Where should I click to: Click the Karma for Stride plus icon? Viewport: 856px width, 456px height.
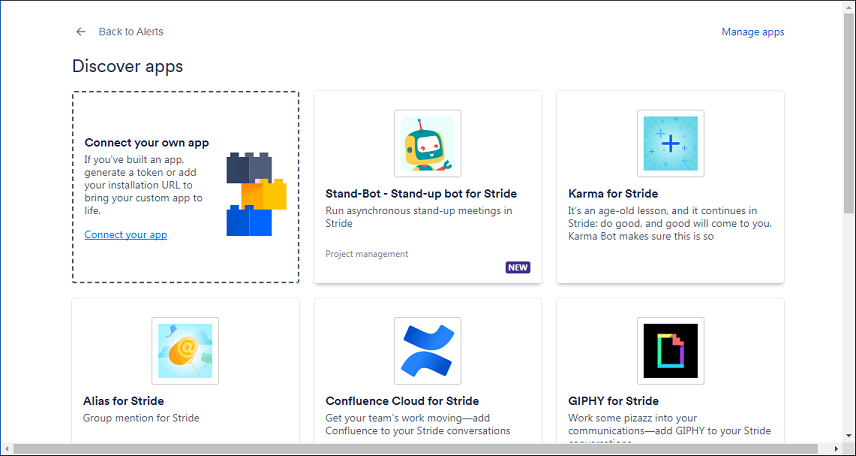670,144
